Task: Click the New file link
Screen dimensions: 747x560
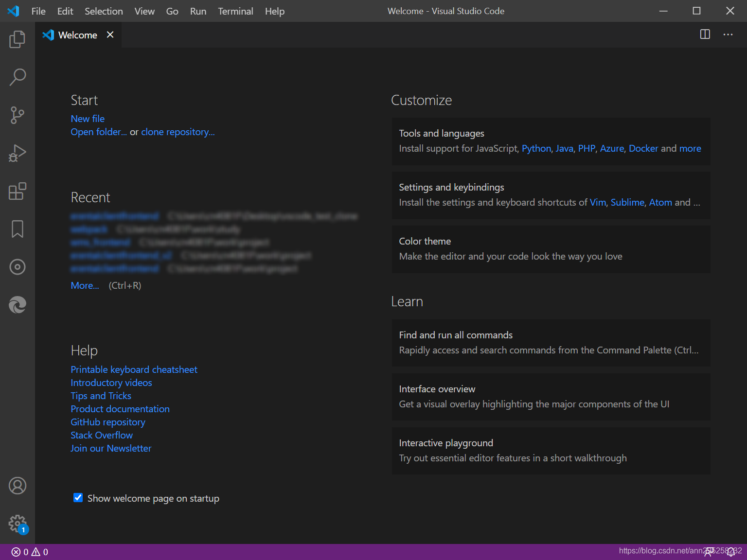Action: click(x=88, y=119)
